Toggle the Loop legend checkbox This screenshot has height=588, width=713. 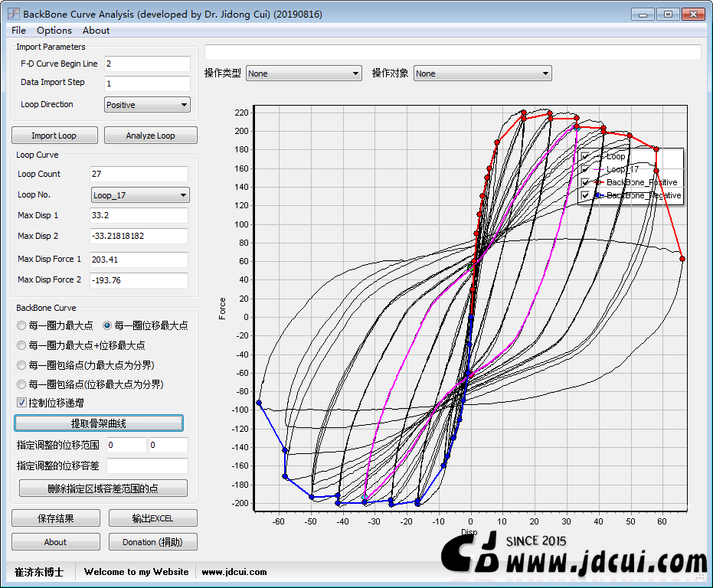click(x=586, y=156)
